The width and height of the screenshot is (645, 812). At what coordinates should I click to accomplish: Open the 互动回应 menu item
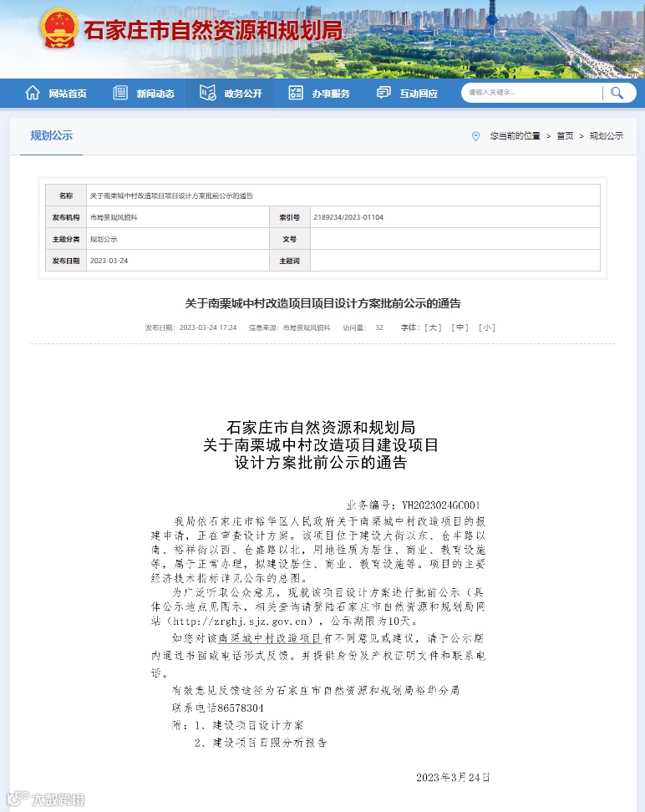pyautogui.click(x=419, y=94)
